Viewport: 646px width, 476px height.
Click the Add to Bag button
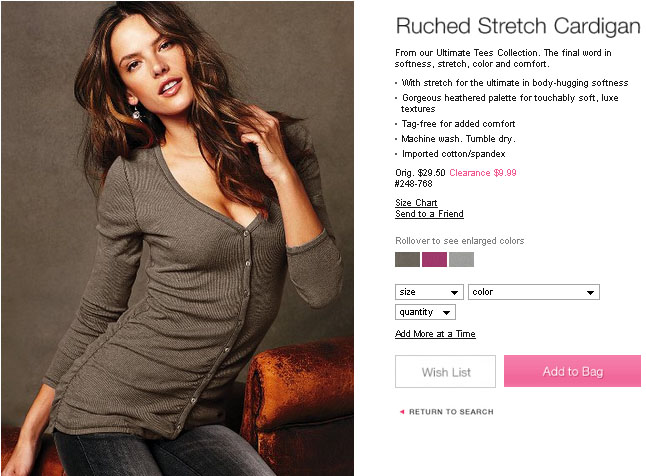[x=572, y=371]
